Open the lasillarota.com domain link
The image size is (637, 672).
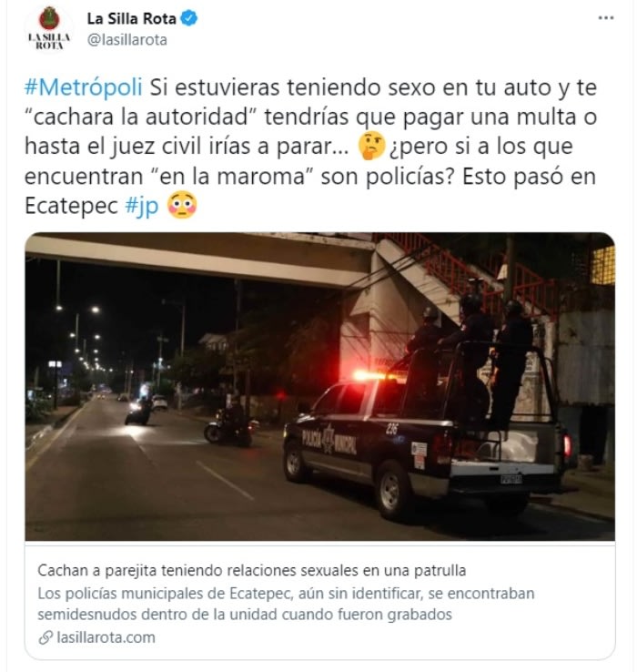tap(106, 637)
